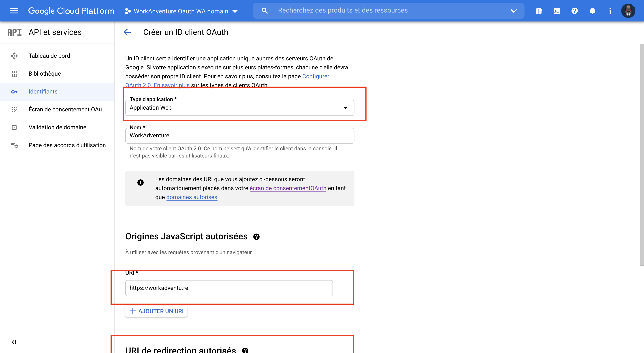Viewport: 644px width, 353px height.
Task: Click inside the Nom input field
Action: (239, 136)
